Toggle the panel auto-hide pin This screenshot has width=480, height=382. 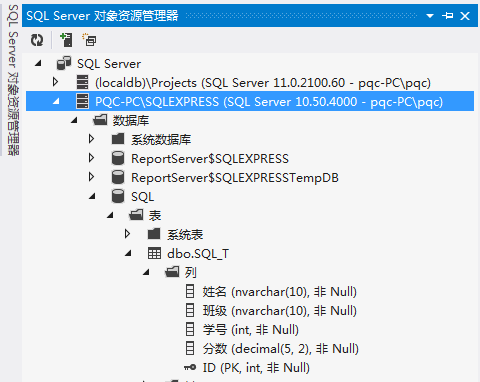pos(447,16)
